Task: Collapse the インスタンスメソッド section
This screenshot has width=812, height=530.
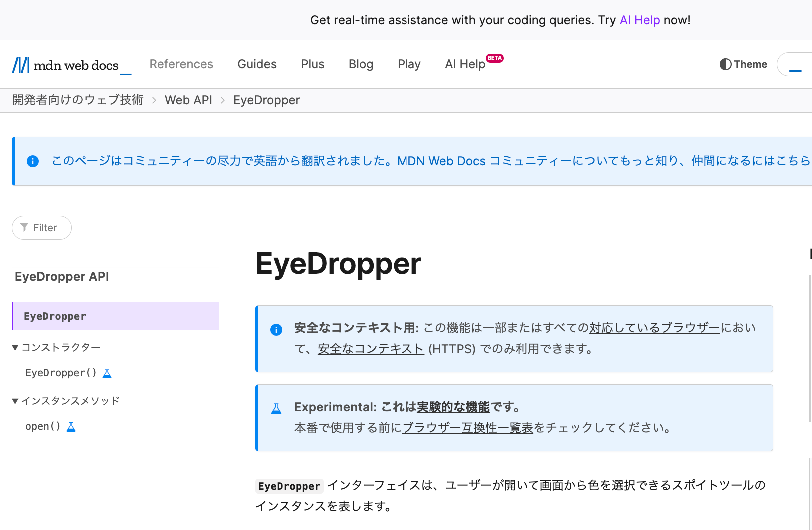Action: pos(15,400)
